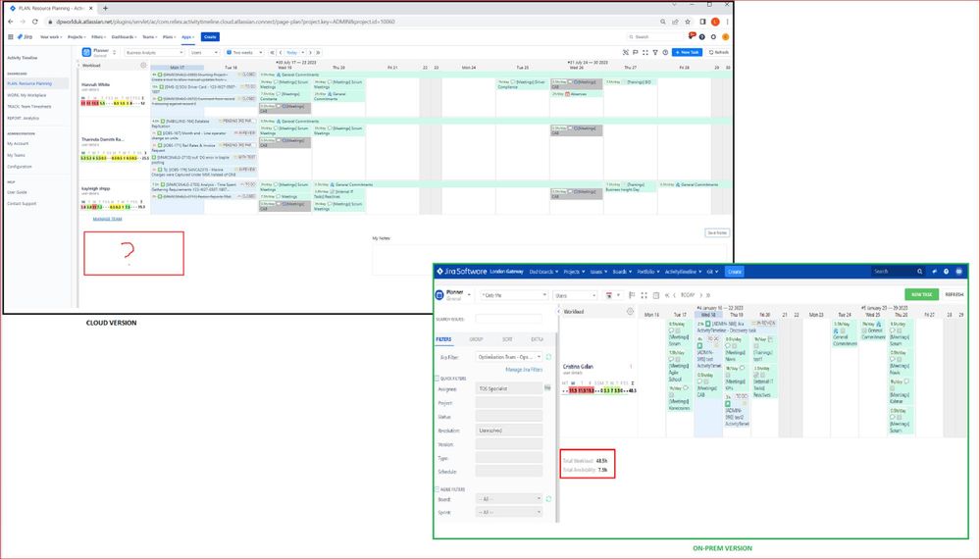Open cloud Jira settings gear icon

pos(714,37)
